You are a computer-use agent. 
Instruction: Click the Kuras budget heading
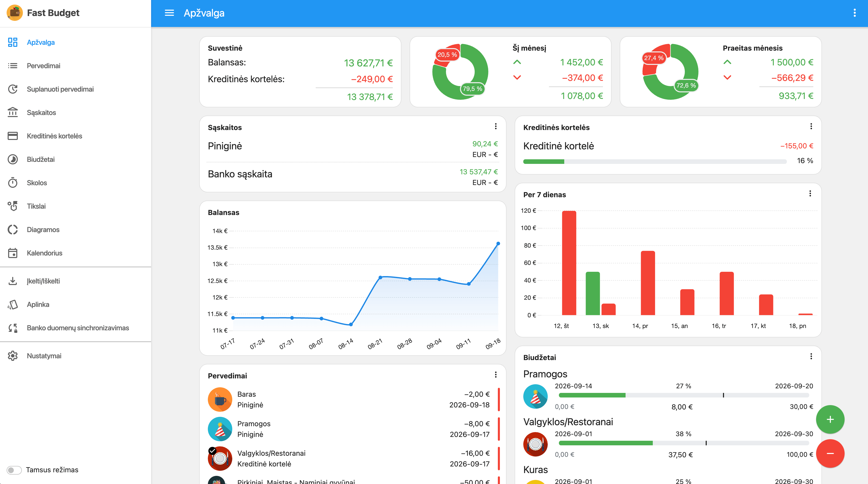pyautogui.click(x=536, y=469)
